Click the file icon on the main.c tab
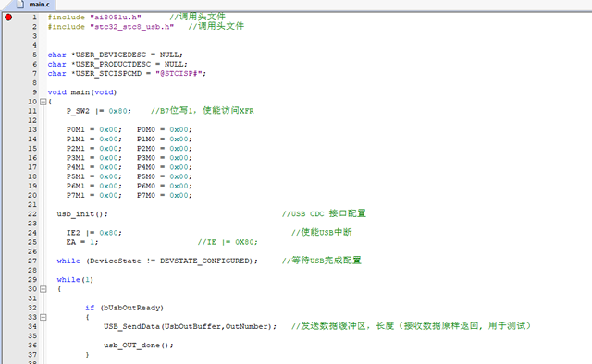 point(20,4)
